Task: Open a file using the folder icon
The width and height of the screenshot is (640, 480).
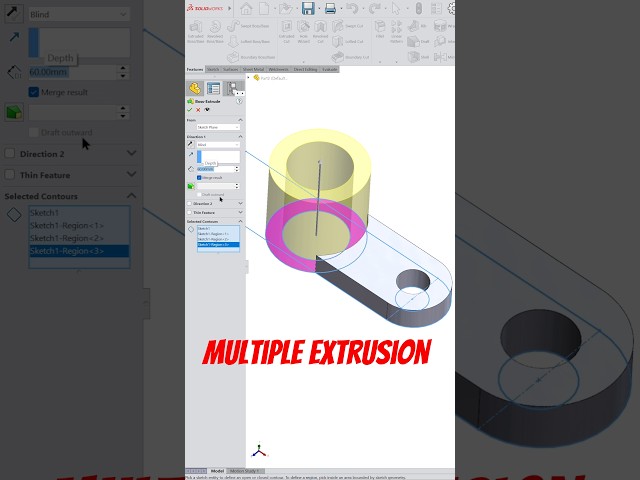Action: [x=286, y=9]
